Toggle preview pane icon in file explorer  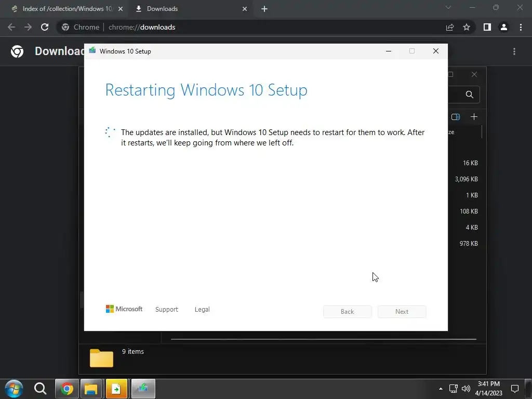[x=456, y=117]
